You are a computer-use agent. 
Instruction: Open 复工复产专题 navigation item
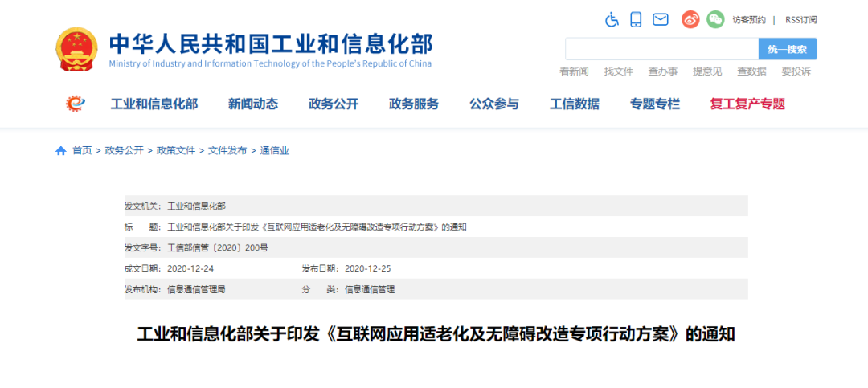click(748, 104)
